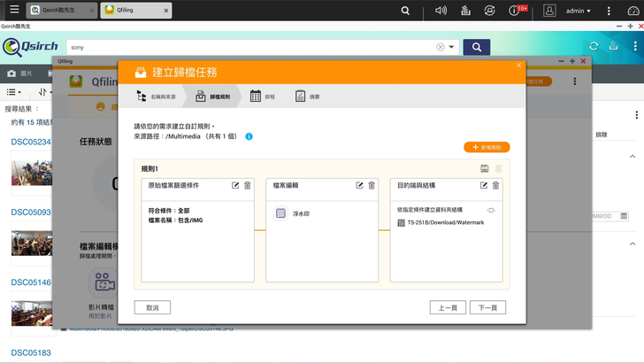Edit the 目的端與結構 destination settings
The height and width of the screenshot is (363, 644).
[x=484, y=185]
